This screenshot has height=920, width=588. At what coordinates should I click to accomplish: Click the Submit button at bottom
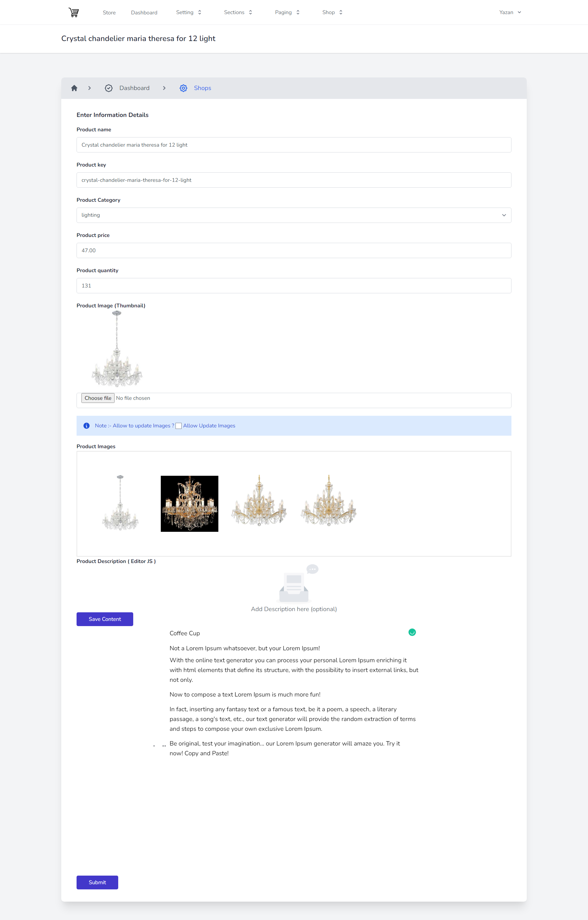97,882
